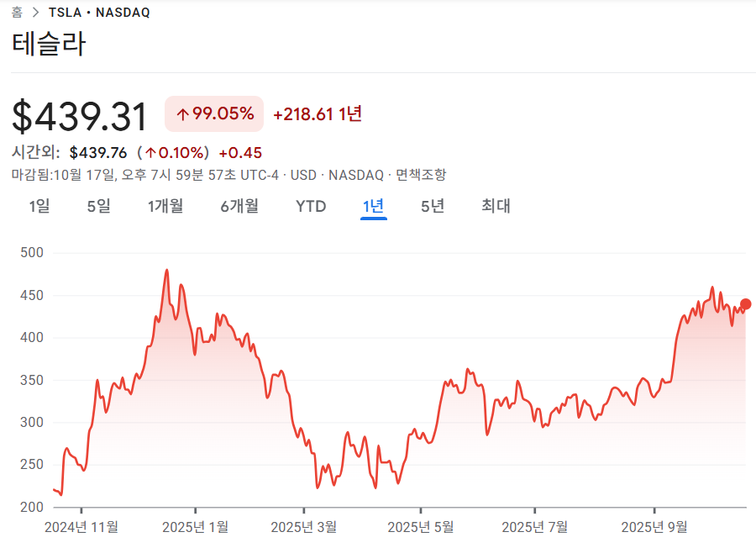Screen dimensions: 756x548
Task: Click the active 1년 range tab
Action: [x=374, y=206]
